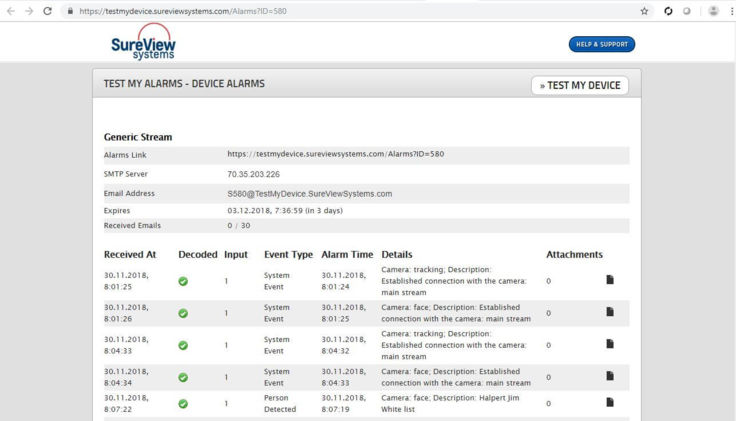The height and width of the screenshot is (421, 736).
Task: Click the Test My Device button
Action: pos(580,85)
